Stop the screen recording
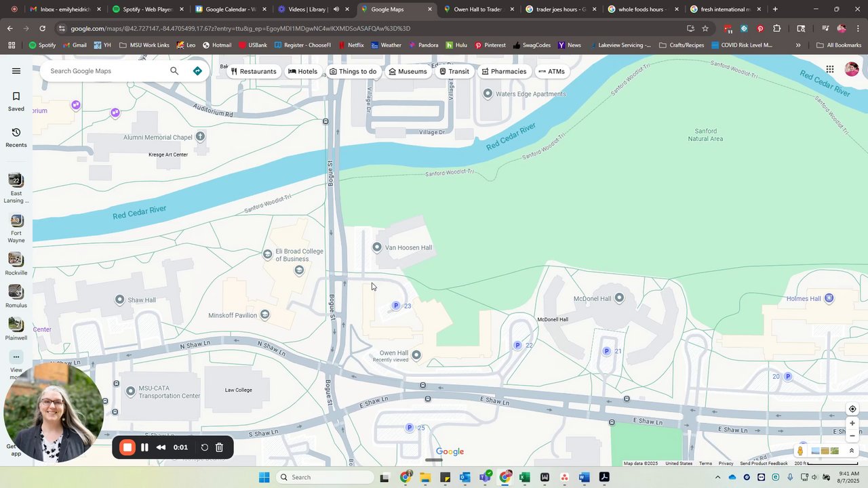 point(127,447)
